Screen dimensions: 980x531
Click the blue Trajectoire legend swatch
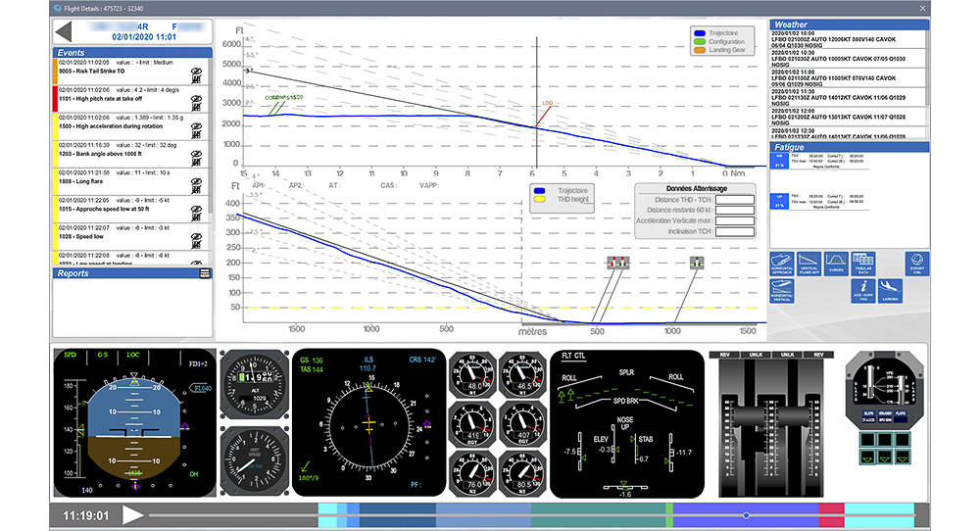coord(697,31)
